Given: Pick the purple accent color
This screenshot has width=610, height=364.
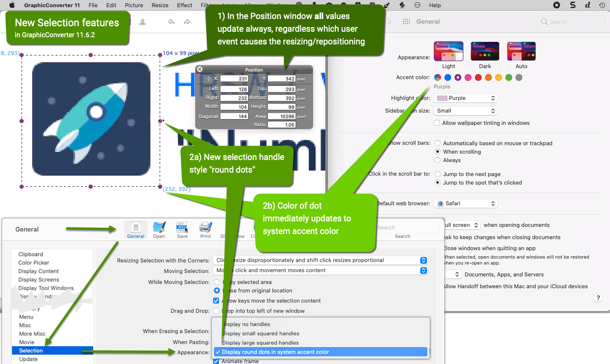Looking at the screenshot, I should 458,77.
